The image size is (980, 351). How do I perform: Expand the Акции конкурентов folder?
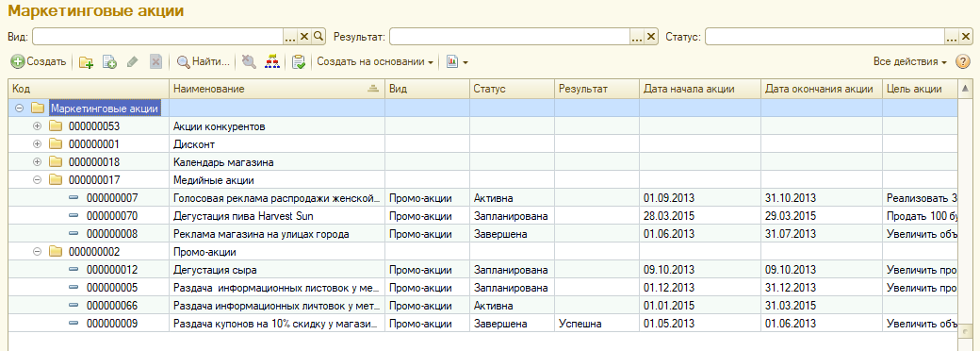click(37, 127)
